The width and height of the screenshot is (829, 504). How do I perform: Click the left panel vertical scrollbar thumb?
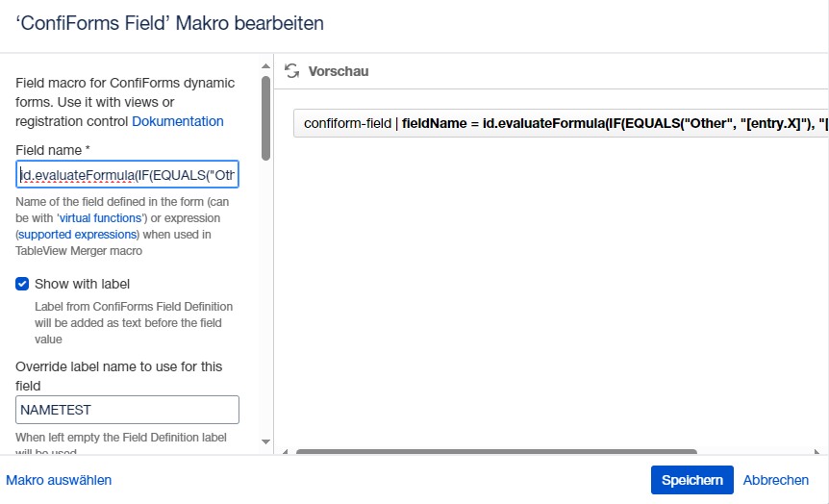266,118
